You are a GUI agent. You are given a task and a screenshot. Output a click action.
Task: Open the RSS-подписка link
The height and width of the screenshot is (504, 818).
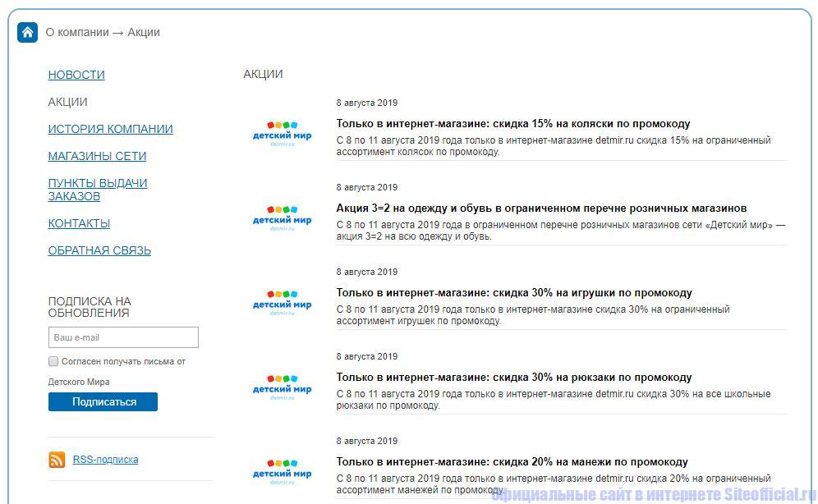(x=105, y=460)
